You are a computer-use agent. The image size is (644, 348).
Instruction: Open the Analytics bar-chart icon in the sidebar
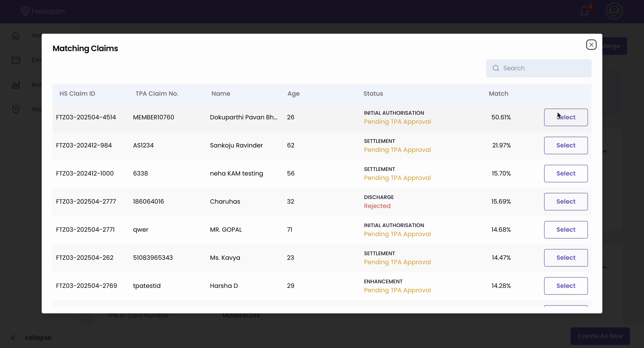16,85
